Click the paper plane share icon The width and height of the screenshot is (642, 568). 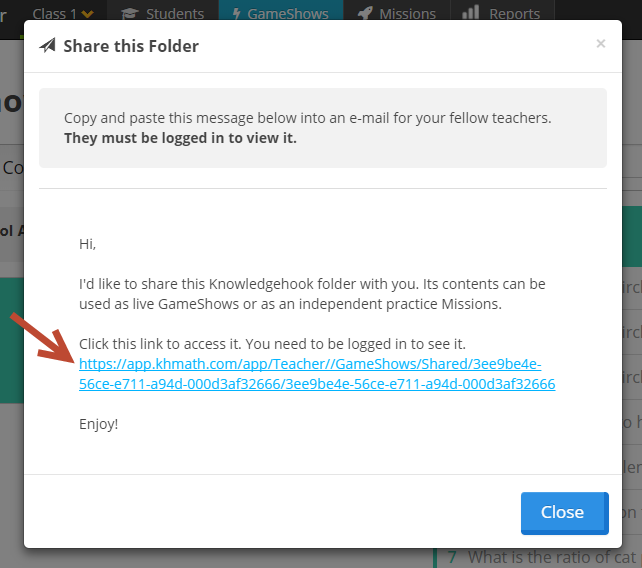tap(47, 45)
